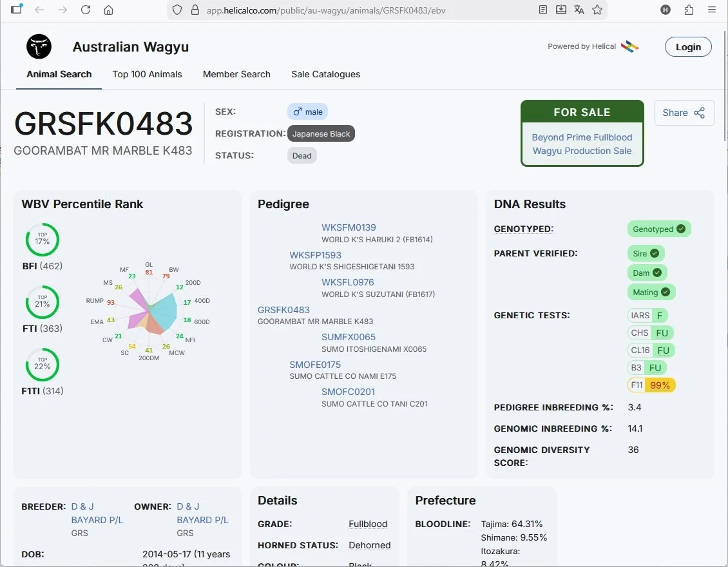Viewport: 728px width, 567px height.
Task: Click the share network icon
Action: coord(699,113)
